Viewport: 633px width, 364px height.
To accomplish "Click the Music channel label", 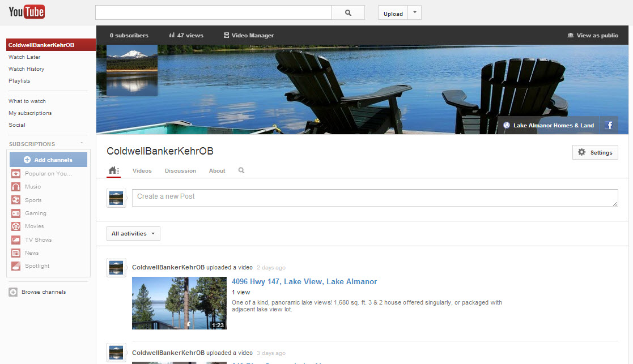I will click(x=33, y=187).
